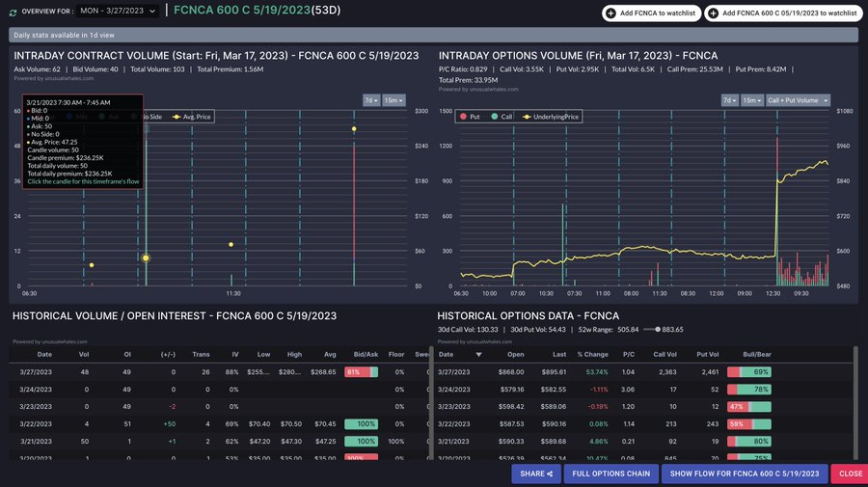
Task: Click the P/C column header
Action: point(628,354)
